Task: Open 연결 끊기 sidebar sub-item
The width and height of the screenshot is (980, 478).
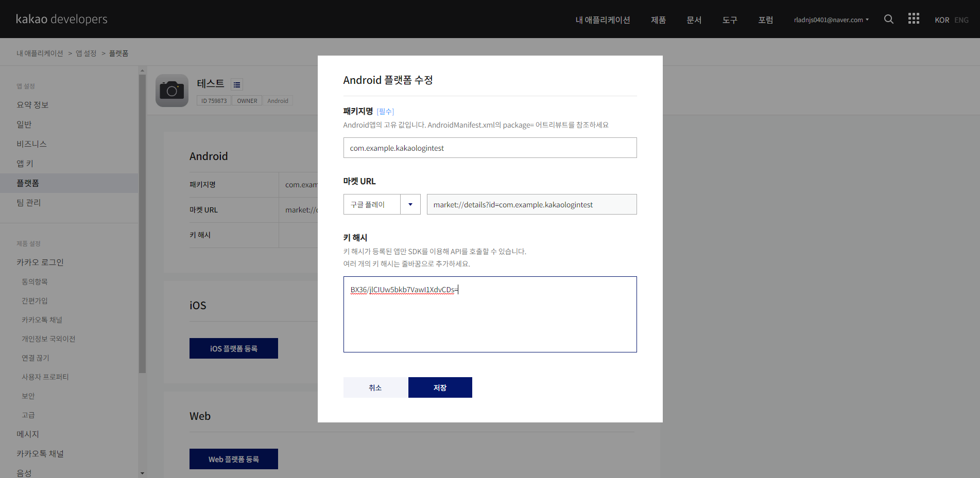Action: [x=36, y=358]
